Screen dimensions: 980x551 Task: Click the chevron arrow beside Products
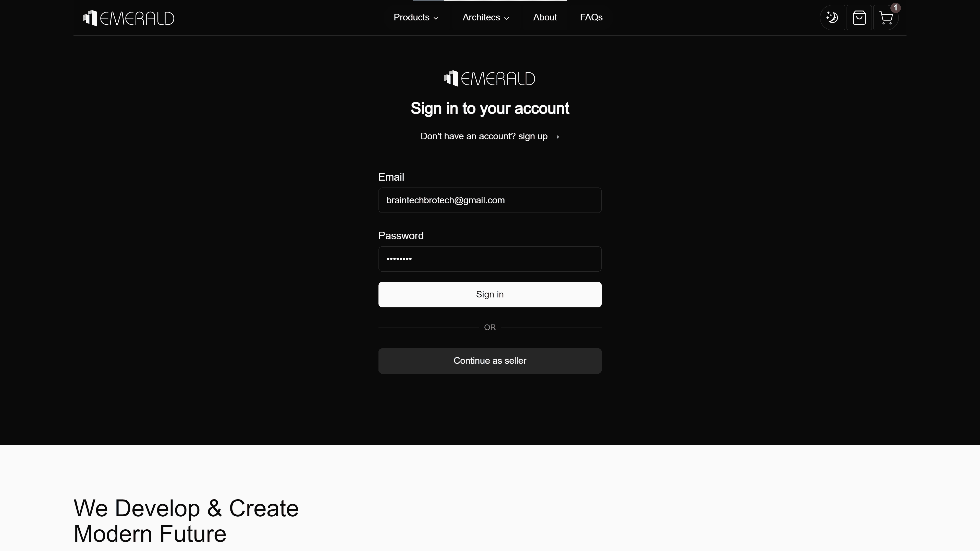[436, 18]
